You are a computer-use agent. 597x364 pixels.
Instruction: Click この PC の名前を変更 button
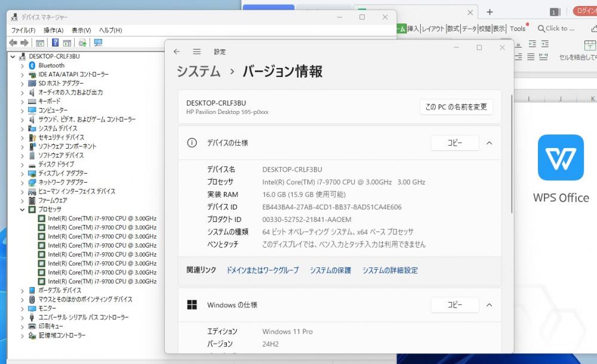click(456, 107)
